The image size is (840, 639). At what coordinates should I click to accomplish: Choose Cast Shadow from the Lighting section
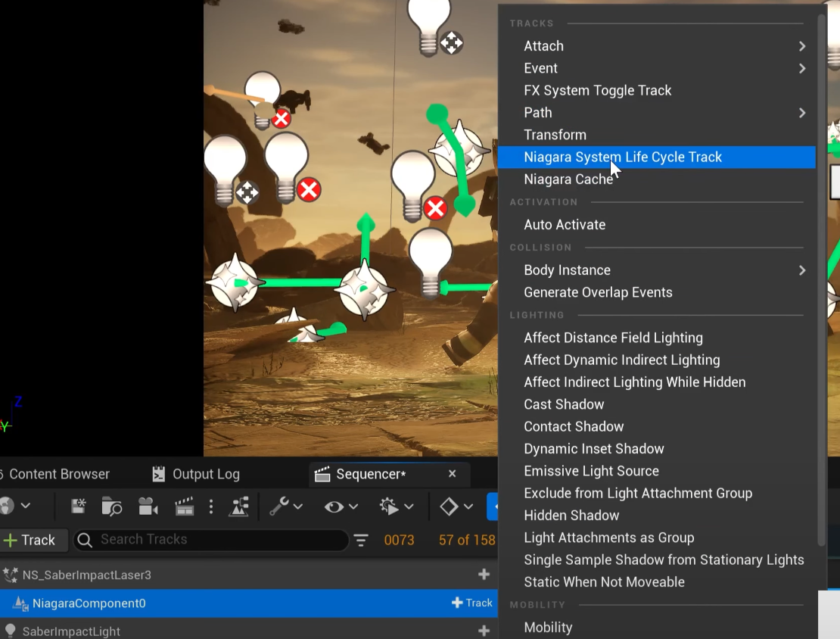(x=564, y=404)
